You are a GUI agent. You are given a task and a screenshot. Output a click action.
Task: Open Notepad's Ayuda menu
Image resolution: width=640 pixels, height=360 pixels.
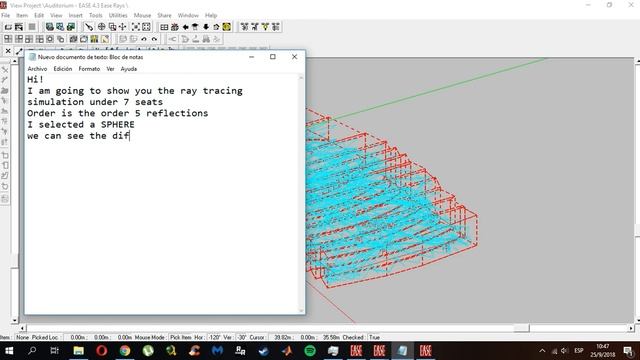(x=129, y=69)
